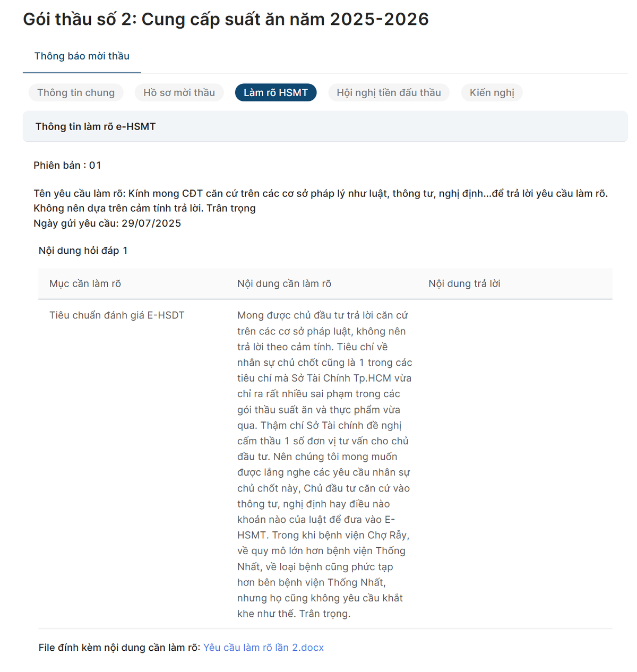Select the Hồ sơ mời thầu pill
The height and width of the screenshot is (672, 637).
point(179,93)
